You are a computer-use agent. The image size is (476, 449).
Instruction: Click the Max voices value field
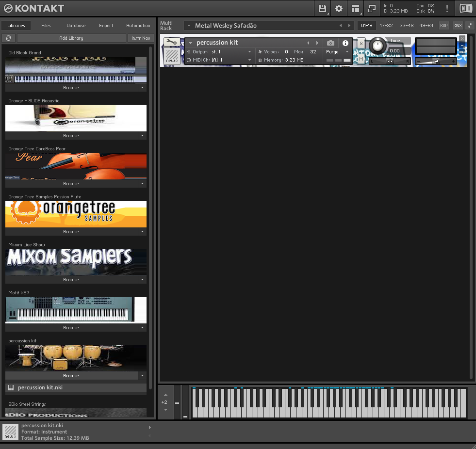(313, 52)
